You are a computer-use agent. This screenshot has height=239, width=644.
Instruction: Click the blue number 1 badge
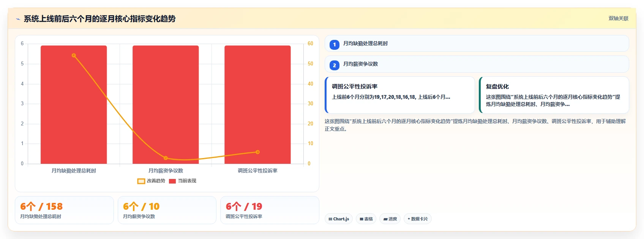(x=334, y=44)
